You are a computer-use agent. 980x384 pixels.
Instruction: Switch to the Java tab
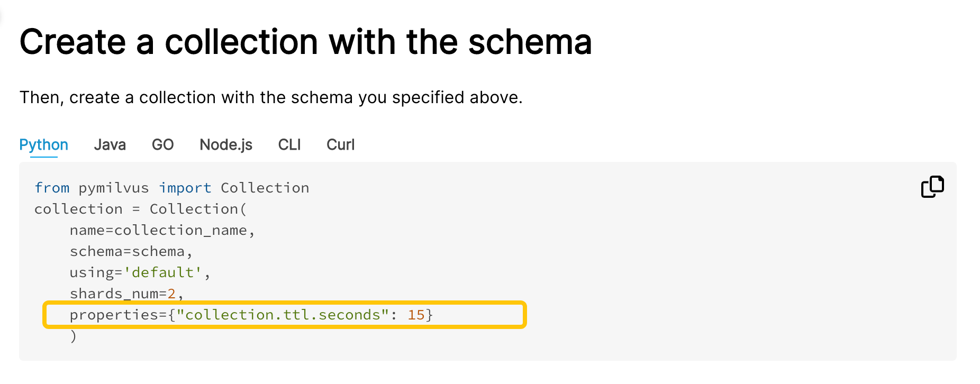110,144
